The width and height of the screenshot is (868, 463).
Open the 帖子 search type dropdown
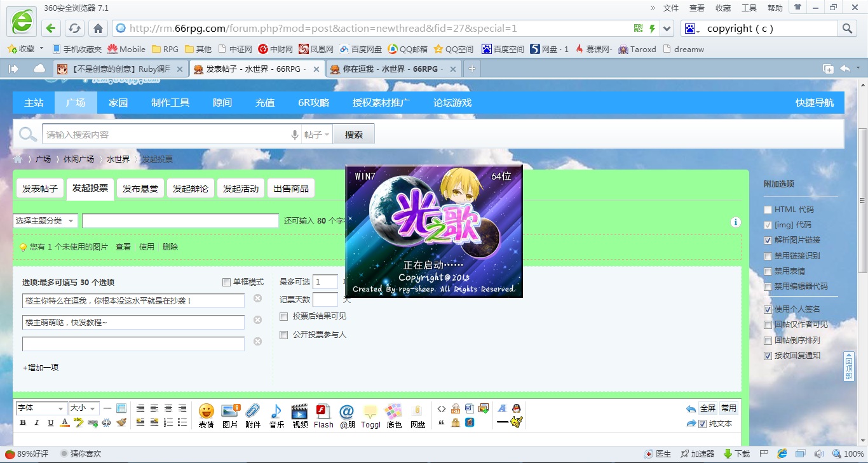[317, 135]
